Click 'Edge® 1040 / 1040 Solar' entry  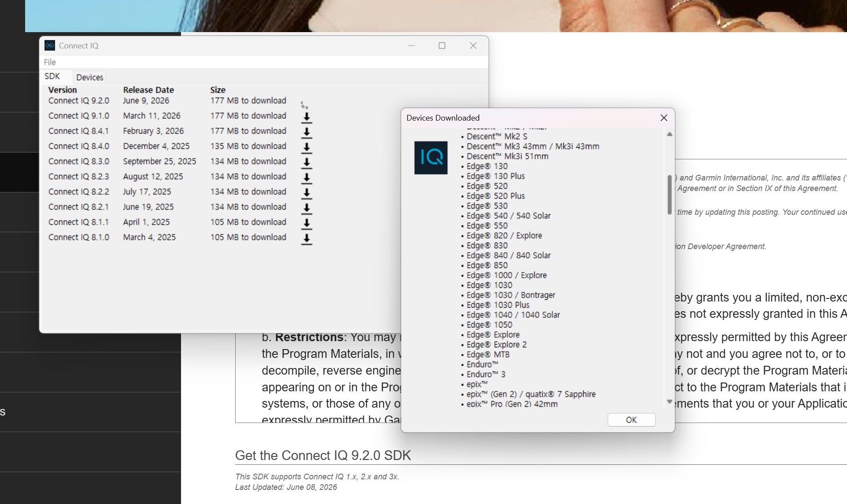pyautogui.click(x=513, y=315)
